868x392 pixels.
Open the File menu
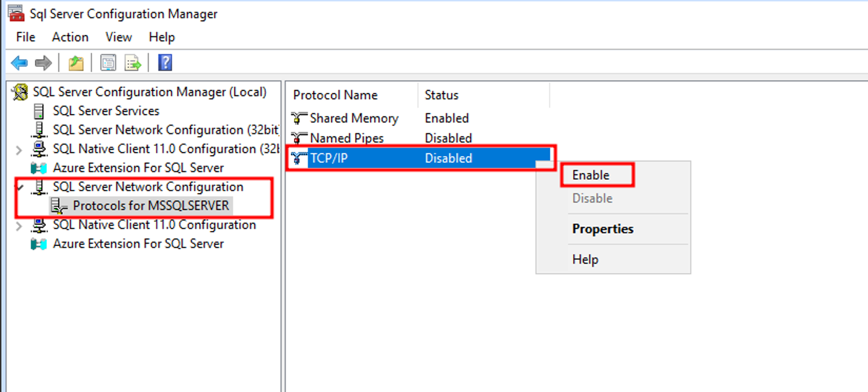click(26, 37)
